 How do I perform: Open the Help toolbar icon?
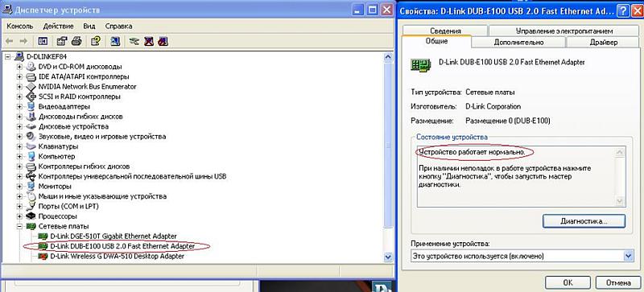pyautogui.click(x=95, y=41)
